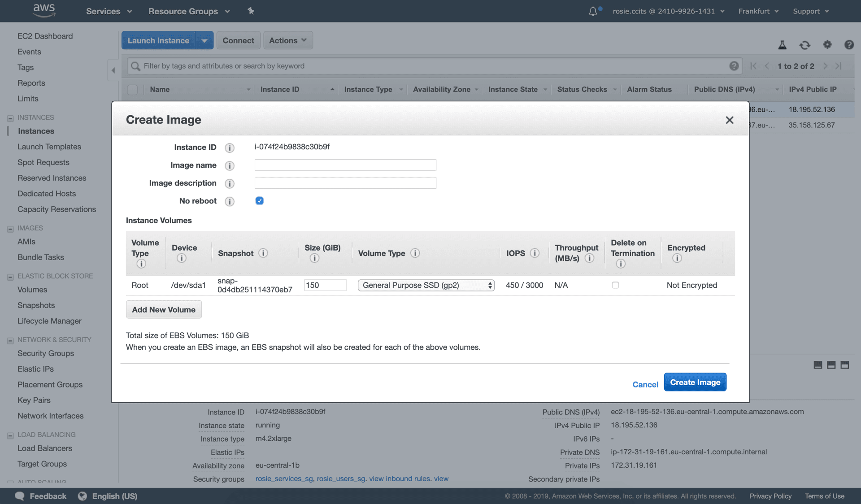Open the Privacy Policy footer link
Image resolution: width=861 pixels, height=504 pixels.
pos(770,496)
